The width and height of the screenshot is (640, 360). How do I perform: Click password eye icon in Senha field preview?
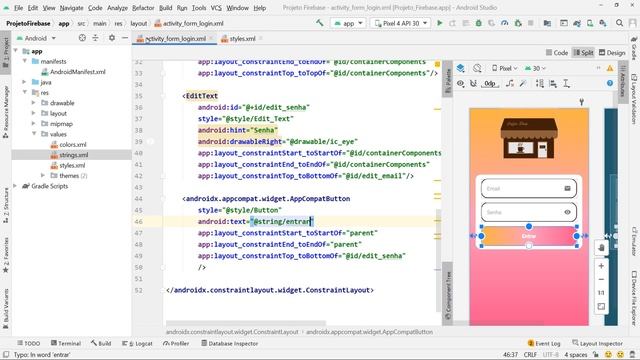pyautogui.click(x=567, y=212)
